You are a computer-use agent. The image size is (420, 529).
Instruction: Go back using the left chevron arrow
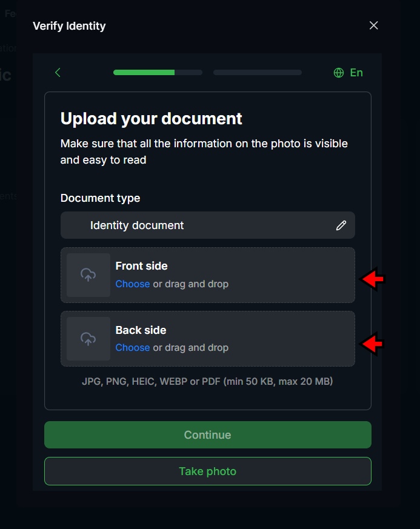point(58,72)
